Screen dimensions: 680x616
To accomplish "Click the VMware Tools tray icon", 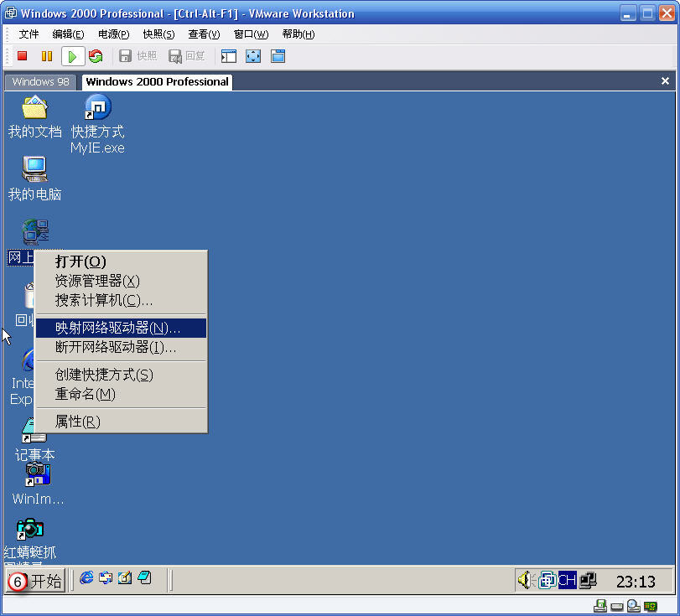I will pos(547,580).
